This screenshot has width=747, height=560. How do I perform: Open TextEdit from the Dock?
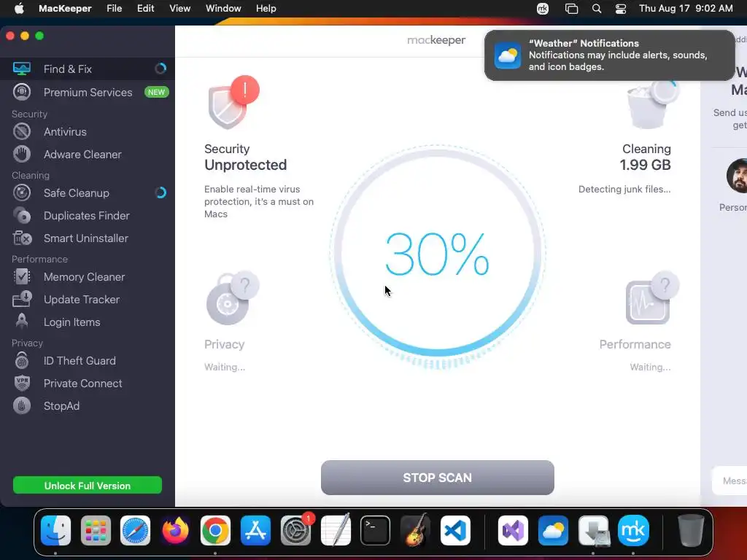pyautogui.click(x=336, y=530)
